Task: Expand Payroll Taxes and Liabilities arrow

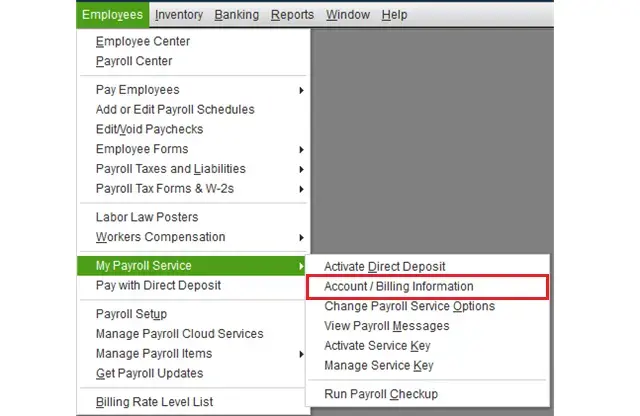Action: [x=301, y=169]
